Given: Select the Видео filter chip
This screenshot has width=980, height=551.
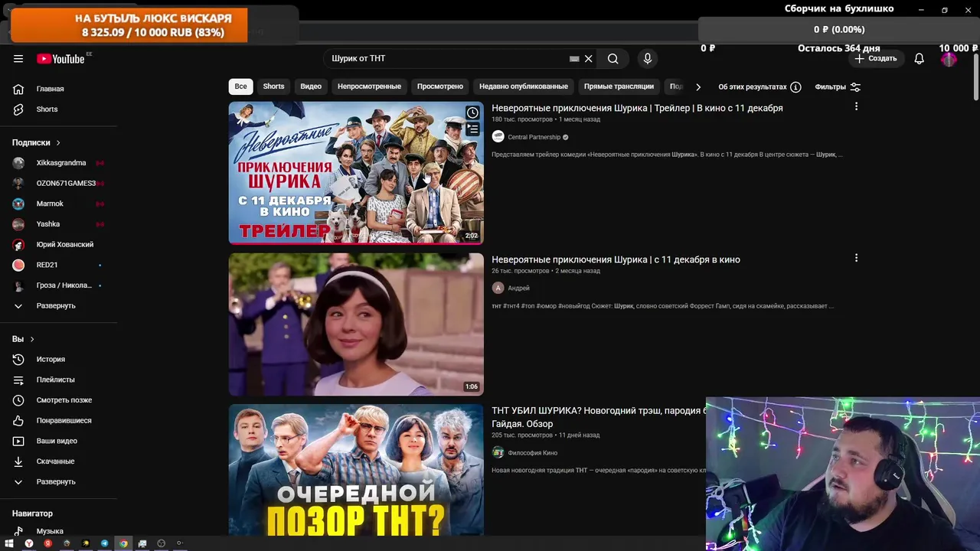Looking at the screenshot, I should point(311,86).
